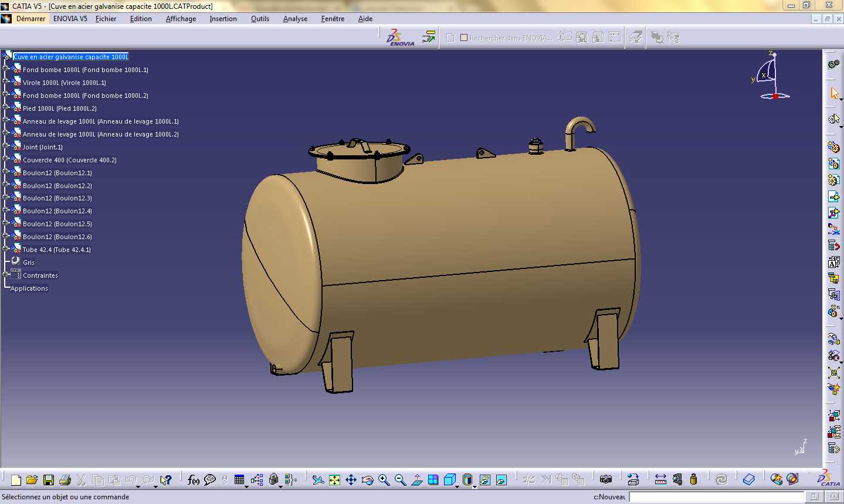The image size is (844, 504).
Task: Capture the view with the camera icon
Action: pyautogui.click(x=606, y=480)
